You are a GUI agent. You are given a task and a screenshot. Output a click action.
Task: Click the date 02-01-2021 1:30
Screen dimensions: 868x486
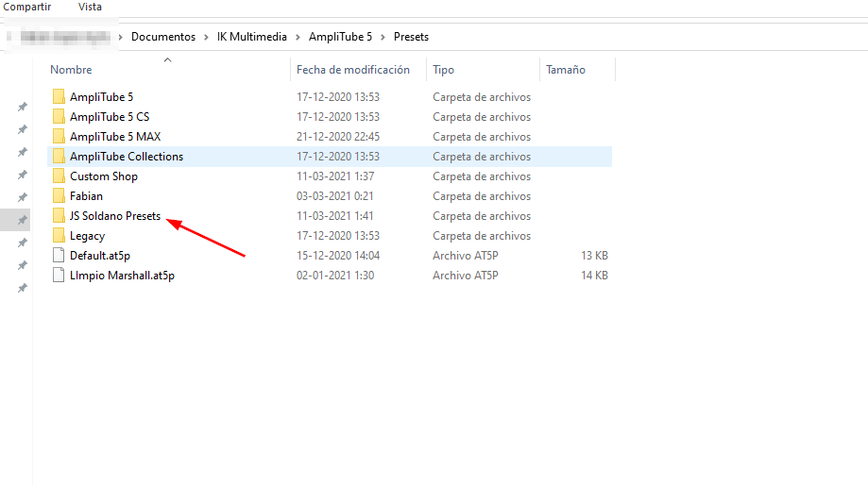[x=335, y=276]
